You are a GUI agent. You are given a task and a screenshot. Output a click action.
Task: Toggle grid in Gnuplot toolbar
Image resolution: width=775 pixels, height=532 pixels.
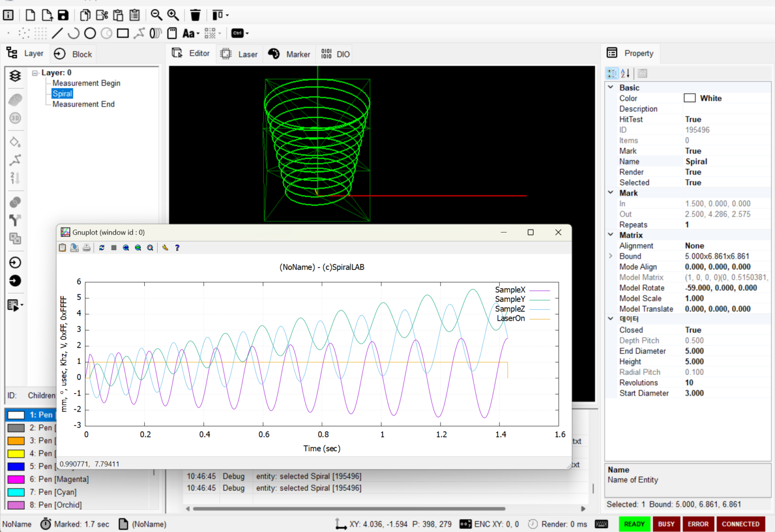pos(114,248)
